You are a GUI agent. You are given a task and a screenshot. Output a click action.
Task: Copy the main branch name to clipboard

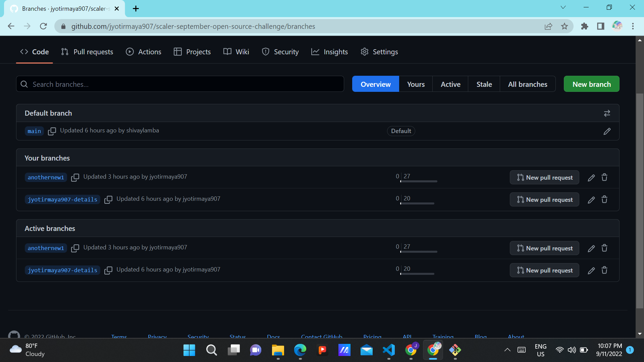pos(52,131)
